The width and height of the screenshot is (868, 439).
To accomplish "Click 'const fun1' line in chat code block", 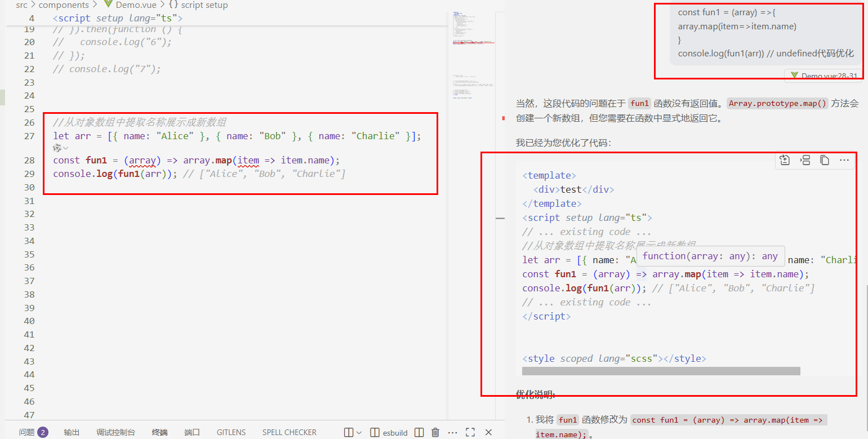I will tap(666, 274).
